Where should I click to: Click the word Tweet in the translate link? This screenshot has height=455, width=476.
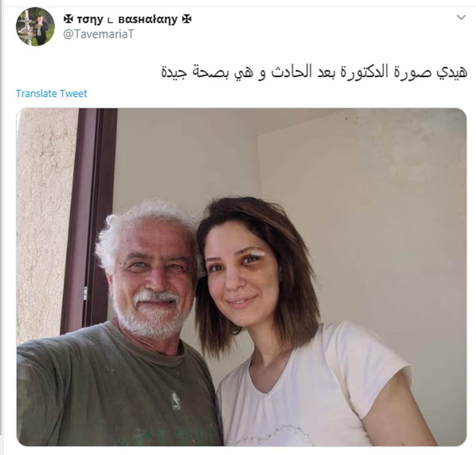73,94
